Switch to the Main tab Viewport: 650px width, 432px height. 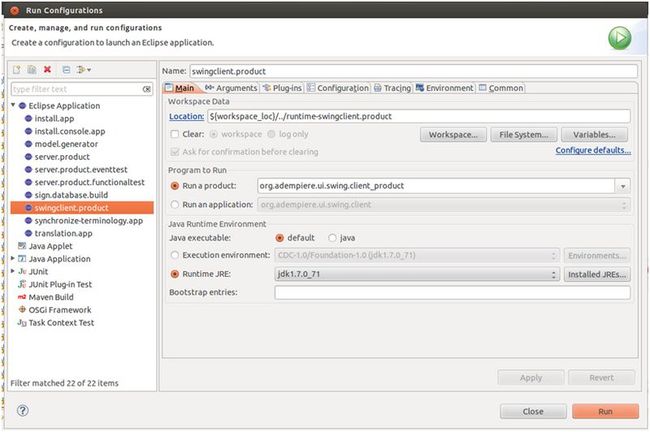click(180, 88)
